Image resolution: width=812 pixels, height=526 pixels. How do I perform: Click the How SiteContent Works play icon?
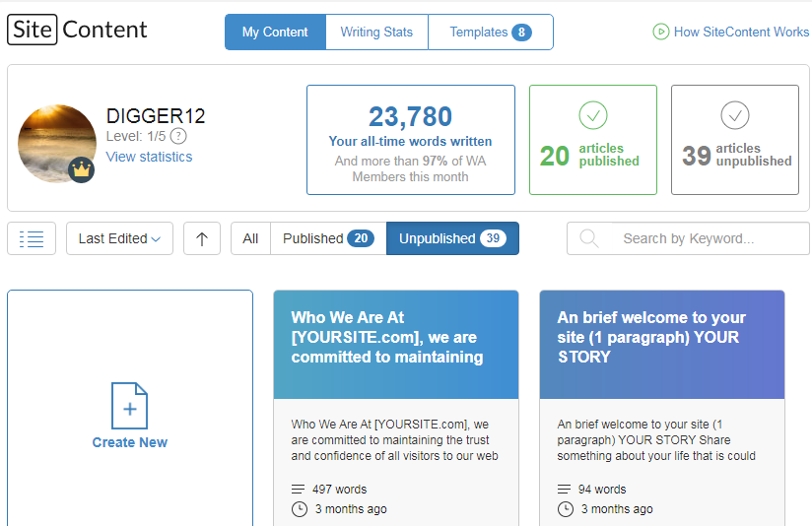pos(661,33)
